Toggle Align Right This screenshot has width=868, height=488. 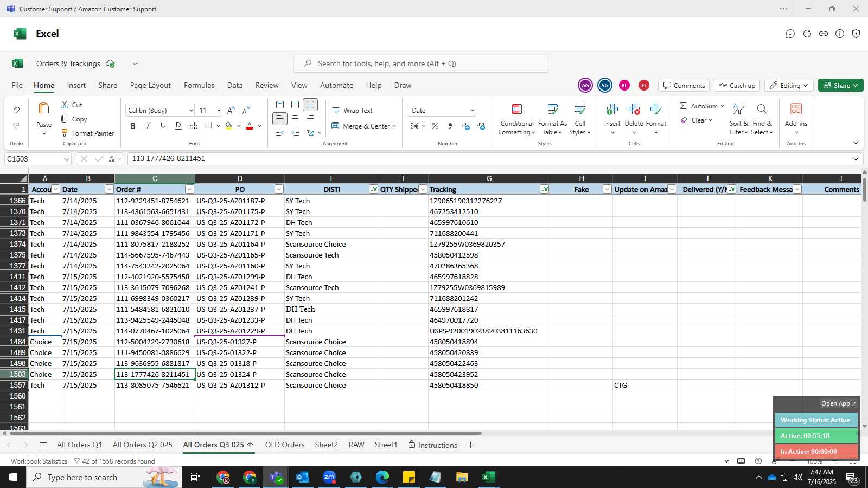tap(310, 118)
